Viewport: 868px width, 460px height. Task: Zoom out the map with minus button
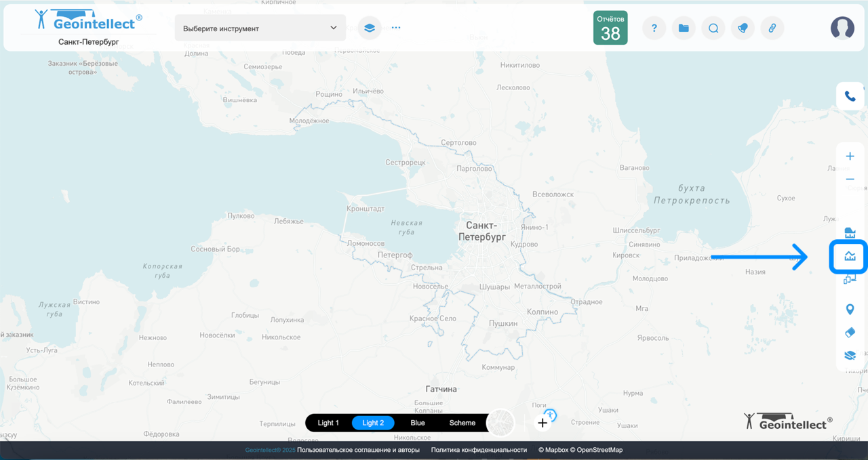[x=850, y=180]
